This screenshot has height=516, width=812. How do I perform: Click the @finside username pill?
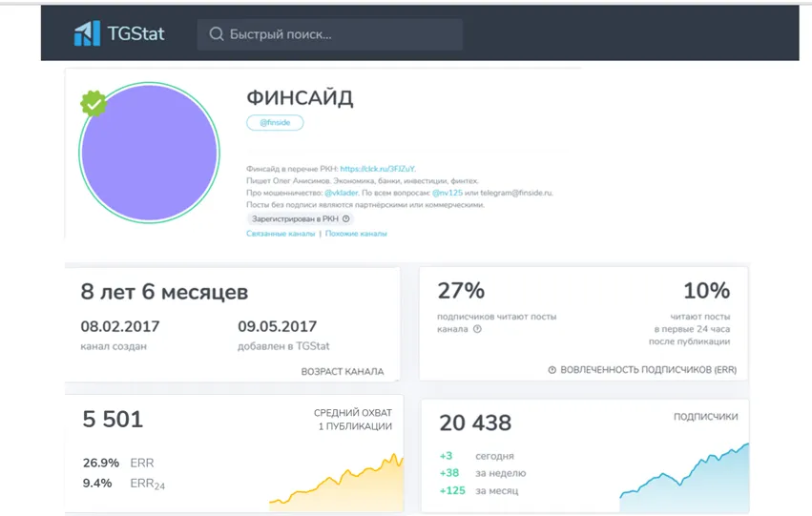click(x=275, y=123)
